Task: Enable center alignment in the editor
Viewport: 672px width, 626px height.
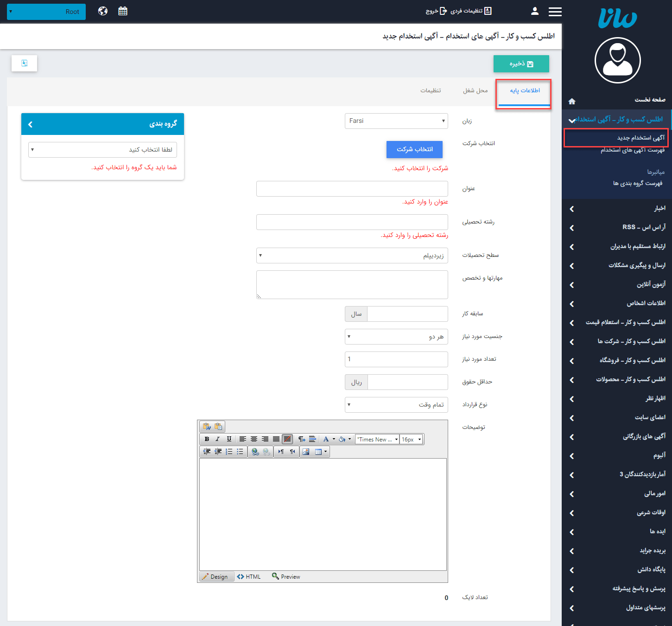Action: [x=254, y=440]
